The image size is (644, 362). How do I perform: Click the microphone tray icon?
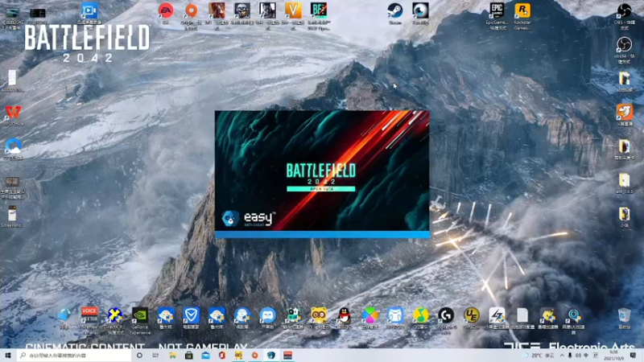(x=570, y=356)
